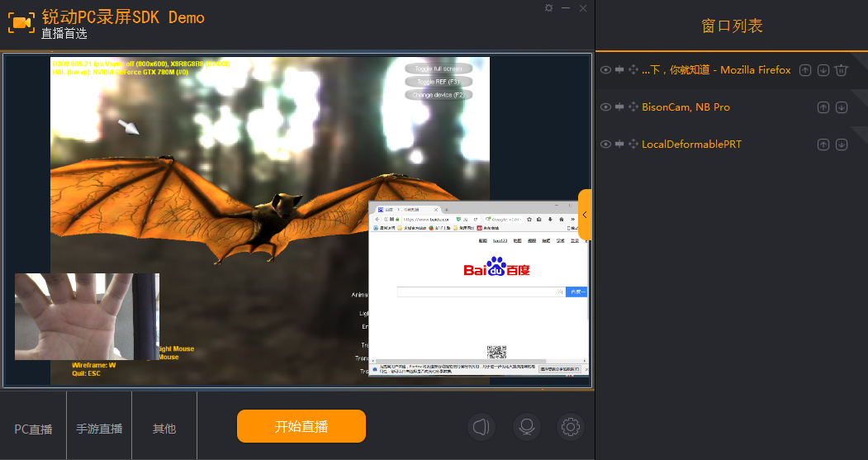
Task: Switch to the 其他 tab
Action: (x=164, y=429)
